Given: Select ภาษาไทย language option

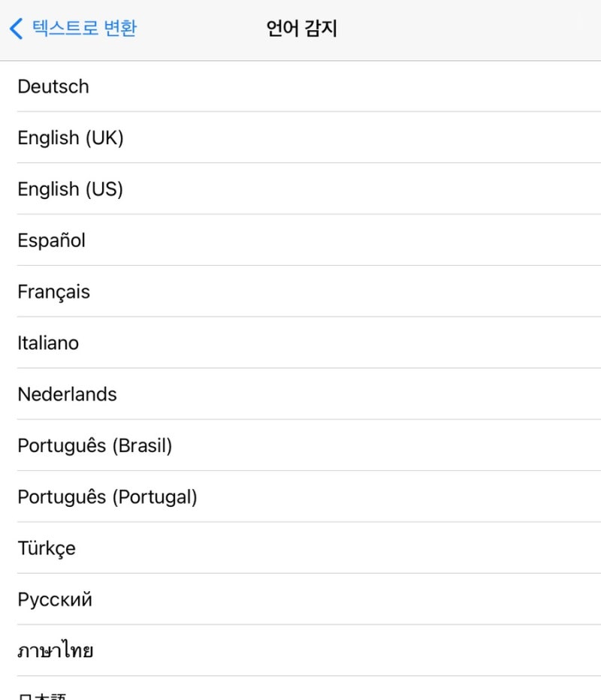Looking at the screenshot, I should [300, 650].
